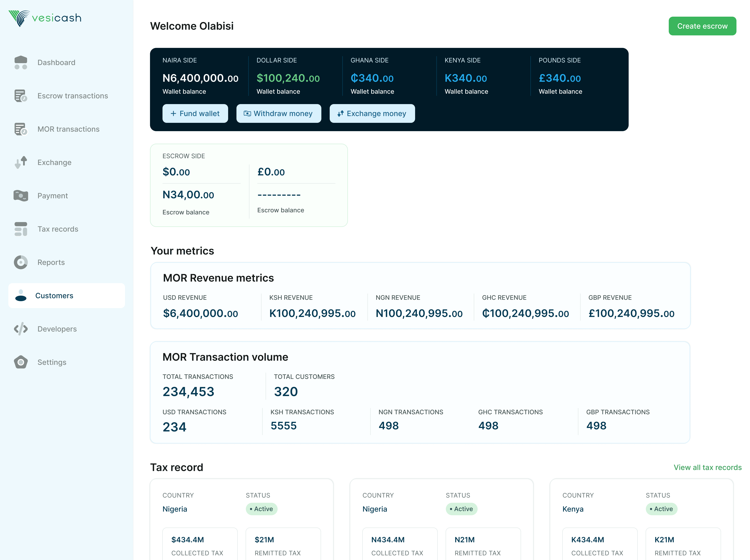
Task: Click the escrow £0.00 amount
Action: click(x=271, y=172)
